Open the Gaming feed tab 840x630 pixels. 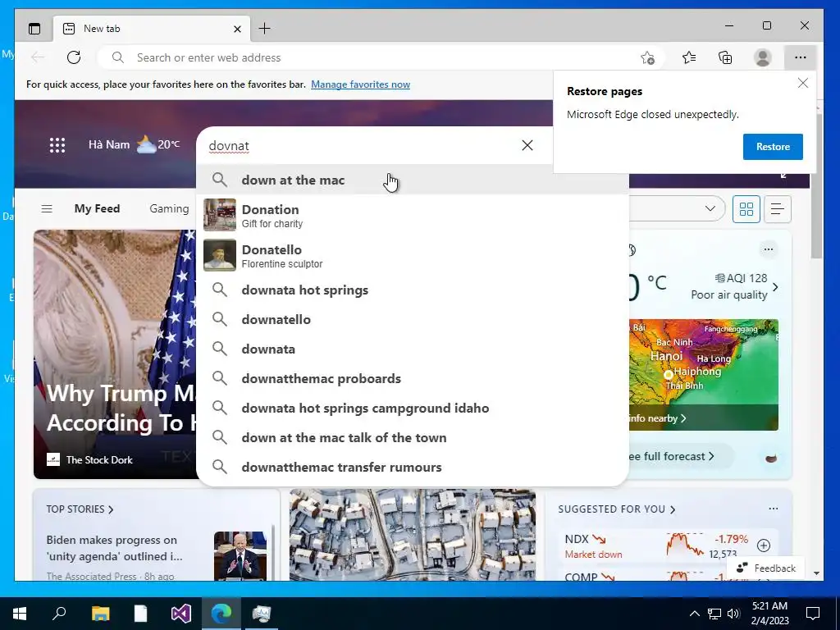pyautogui.click(x=169, y=208)
